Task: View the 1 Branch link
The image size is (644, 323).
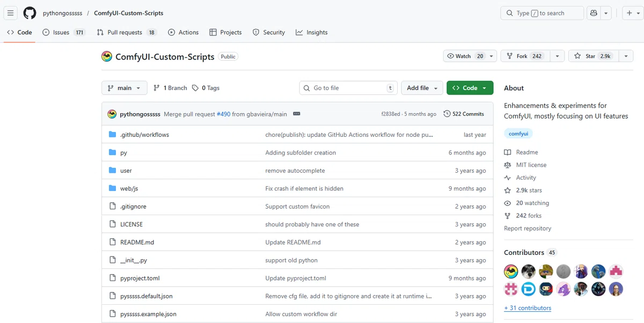Action: pos(170,88)
